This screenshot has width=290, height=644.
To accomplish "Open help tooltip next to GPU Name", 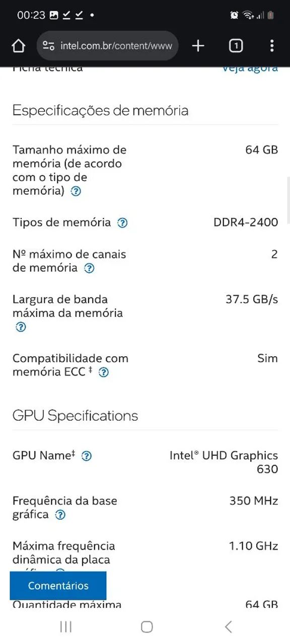I will click(87, 456).
